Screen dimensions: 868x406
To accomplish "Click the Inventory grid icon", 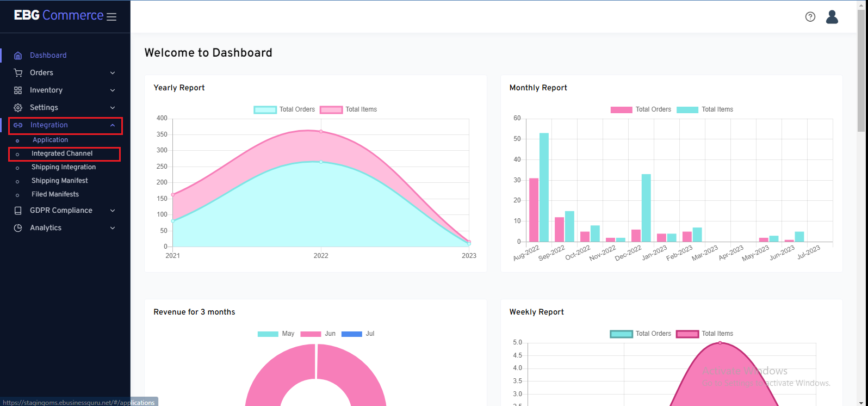I will click(x=18, y=90).
